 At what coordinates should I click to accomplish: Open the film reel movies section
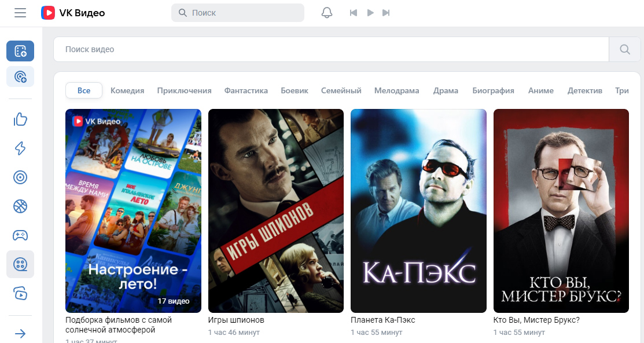[20, 264]
